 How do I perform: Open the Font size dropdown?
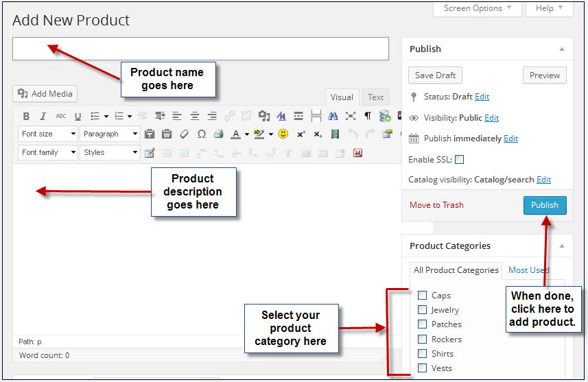47,134
